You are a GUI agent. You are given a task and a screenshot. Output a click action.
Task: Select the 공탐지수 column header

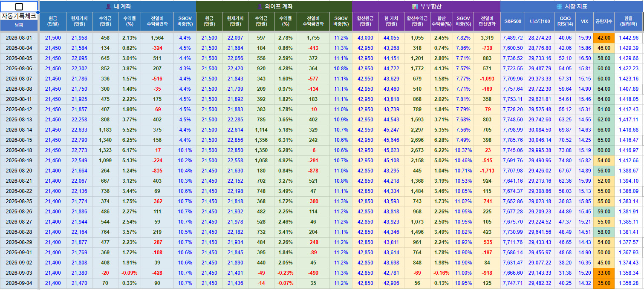[604, 21]
